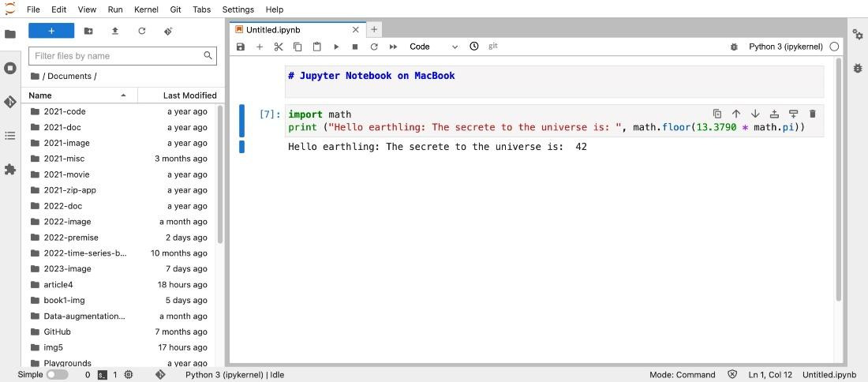868x382 pixels.
Task: Open the Table of Contents panel
Action: click(10, 136)
